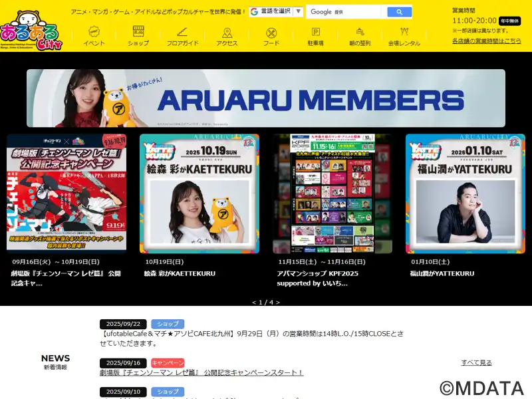Click the 01月10日(土) date text
The image size is (532, 399).
430,262
